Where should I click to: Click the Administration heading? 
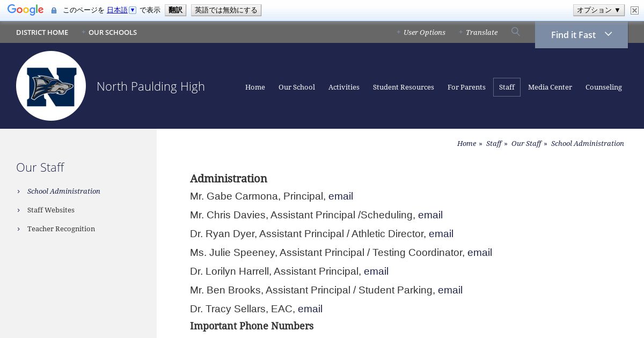coord(229,179)
